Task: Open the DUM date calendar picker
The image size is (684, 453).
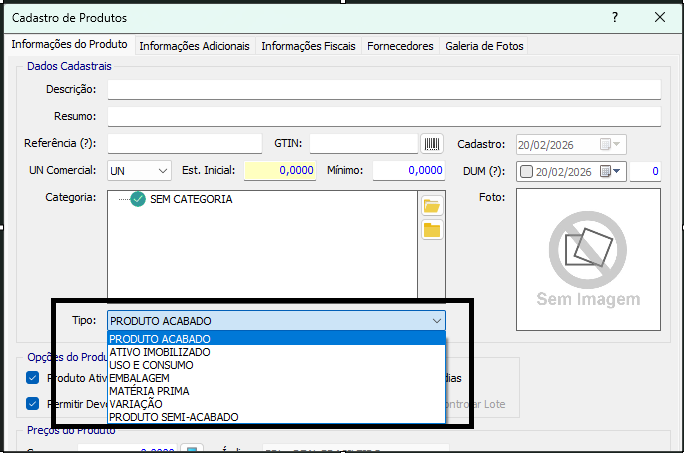Action: point(611,172)
